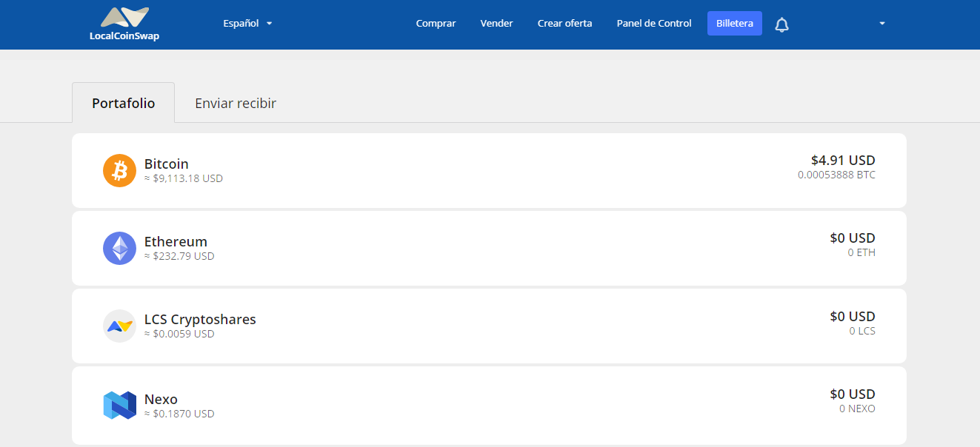Click the 0 LCS amount

pos(862,331)
